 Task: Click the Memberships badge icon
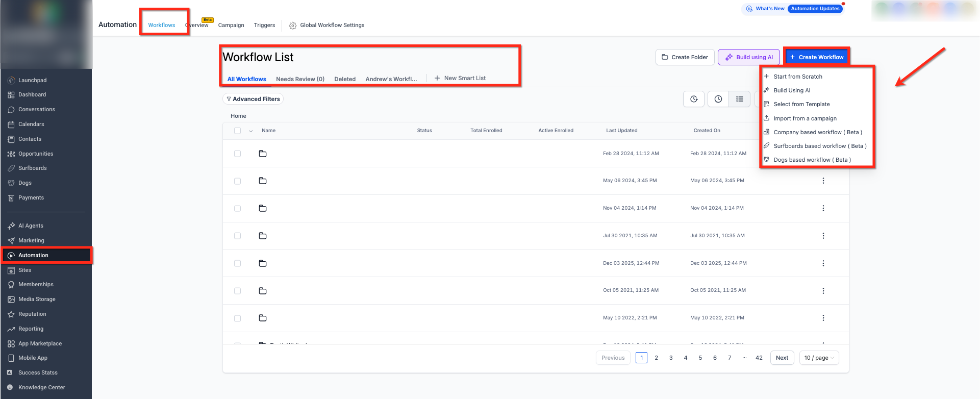11,285
